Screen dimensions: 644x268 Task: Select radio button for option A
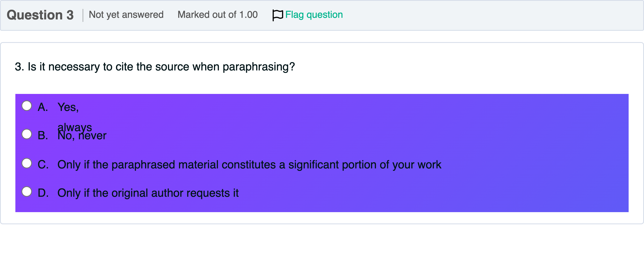point(27,106)
